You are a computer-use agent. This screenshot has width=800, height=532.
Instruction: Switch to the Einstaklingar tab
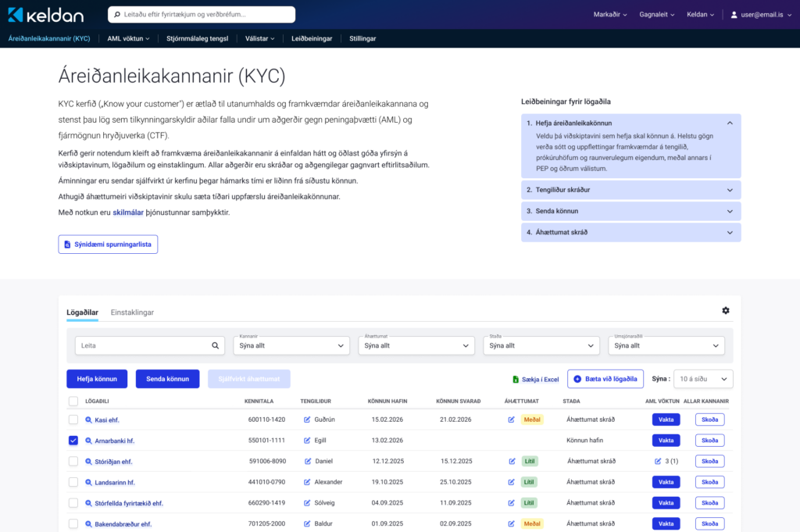[x=132, y=312]
